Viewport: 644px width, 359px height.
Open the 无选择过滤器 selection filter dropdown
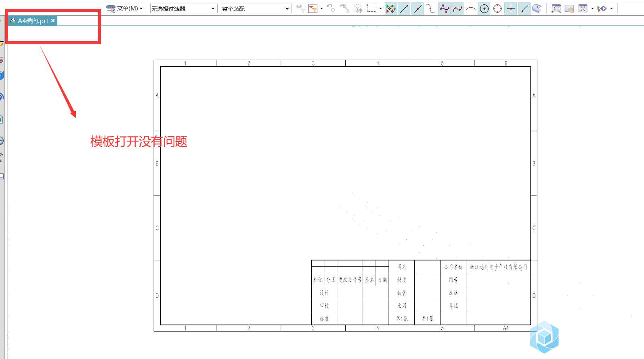[x=184, y=8]
